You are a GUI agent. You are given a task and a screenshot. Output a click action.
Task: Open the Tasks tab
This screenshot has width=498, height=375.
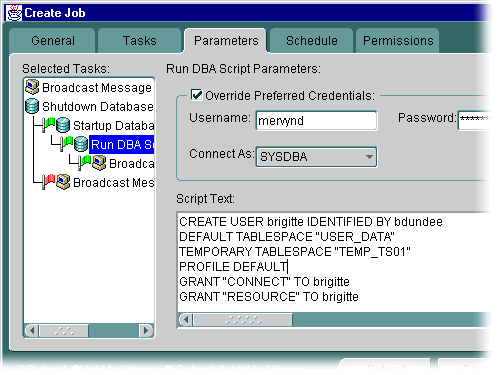pyautogui.click(x=139, y=41)
